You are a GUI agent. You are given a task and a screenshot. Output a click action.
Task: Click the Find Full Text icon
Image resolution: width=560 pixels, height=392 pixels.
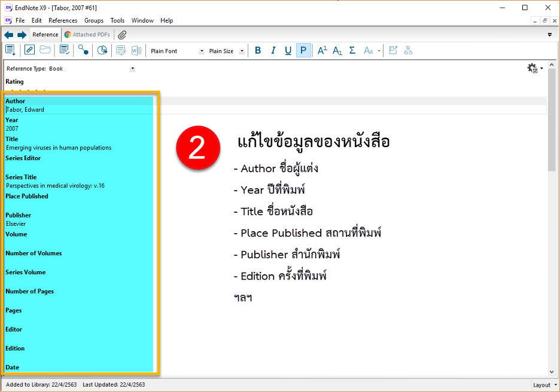84,51
